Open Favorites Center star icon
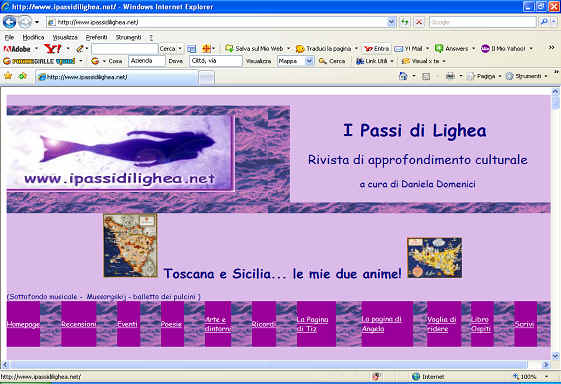Viewport: 561px width, 384px height. point(8,76)
